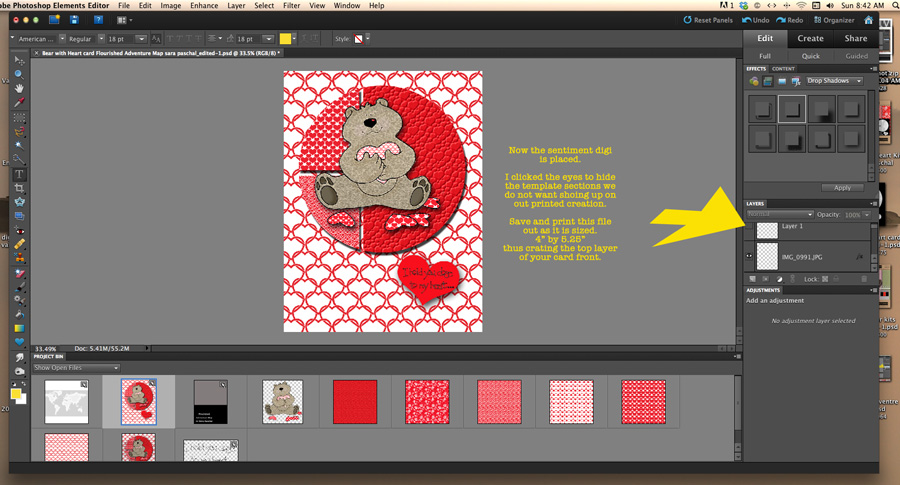Select the Eyedropper tool
Screen dimensions: 900x485
pyautogui.click(x=19, y=103)
